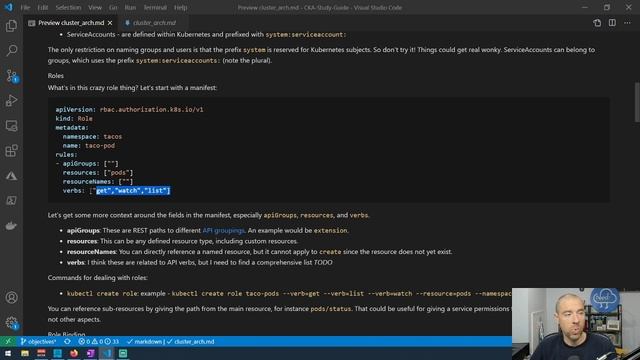Screen dimensions: 640x360
Task: Click the 'namespace: tacos' code line
Action: pos(92,136)
